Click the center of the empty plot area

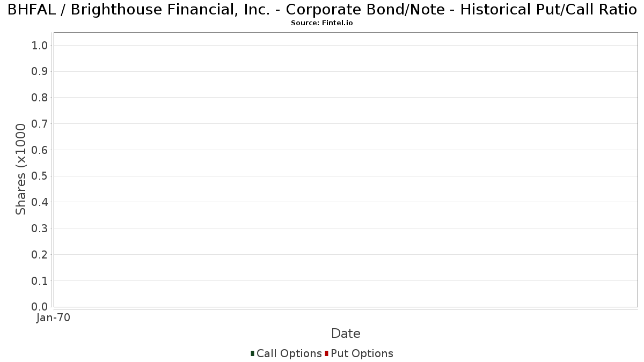coord(346,169)
